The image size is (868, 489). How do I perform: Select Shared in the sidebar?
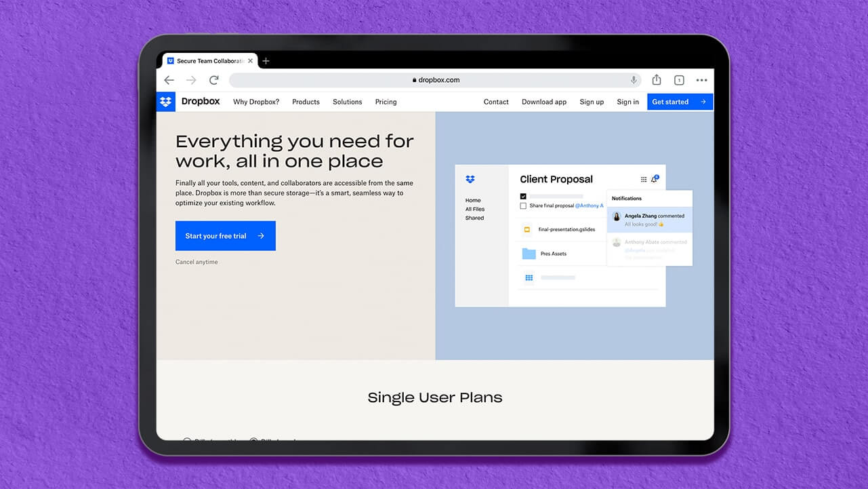[474, 218]
